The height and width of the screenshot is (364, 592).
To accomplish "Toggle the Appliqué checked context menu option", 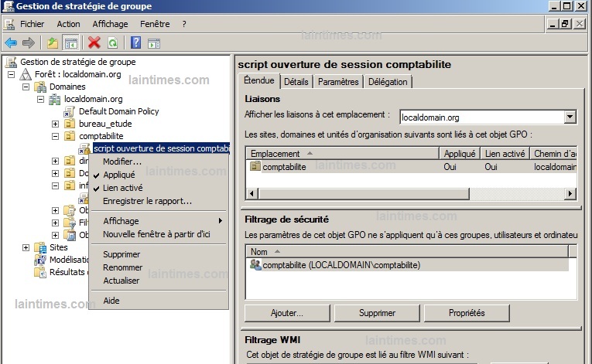I will tap(118, 175).
